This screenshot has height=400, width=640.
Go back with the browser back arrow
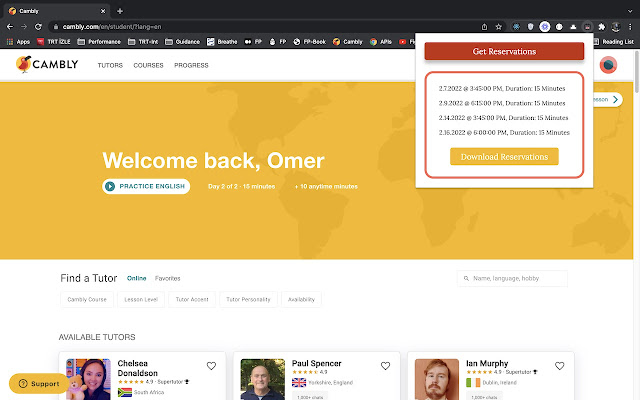point(10,27)
